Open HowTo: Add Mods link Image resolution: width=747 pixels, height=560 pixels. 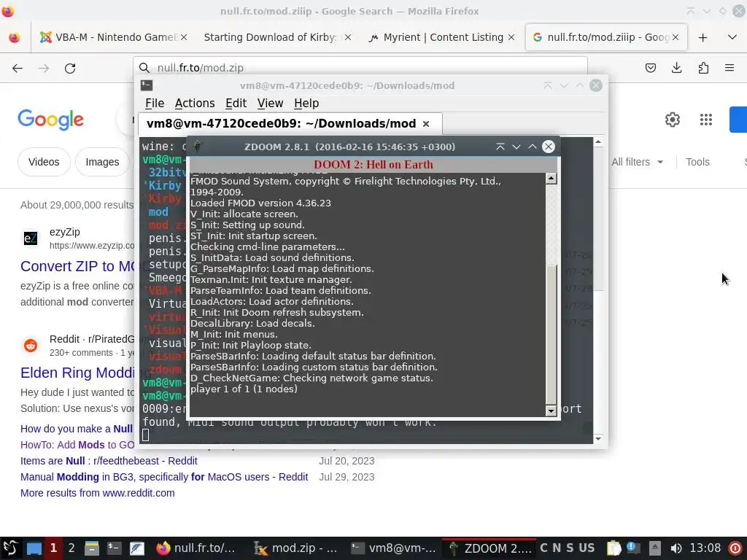pyautogui.click(x=77, y=445)
